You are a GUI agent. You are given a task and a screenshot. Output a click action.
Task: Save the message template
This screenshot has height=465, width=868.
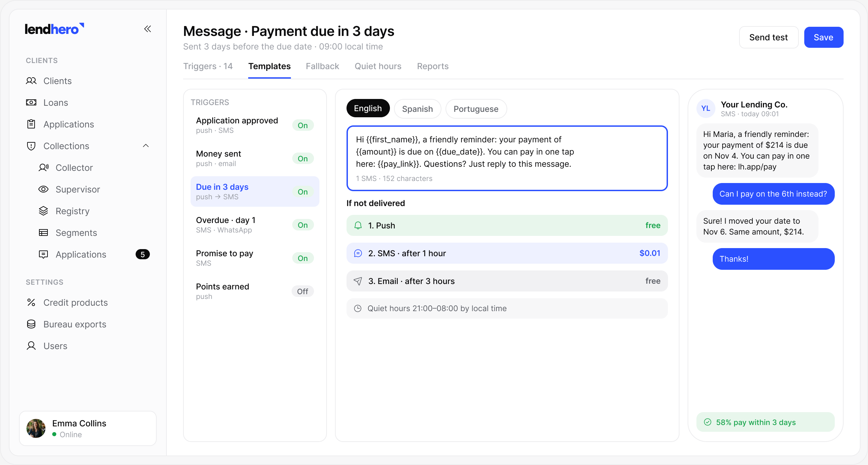tap(824, 37)
